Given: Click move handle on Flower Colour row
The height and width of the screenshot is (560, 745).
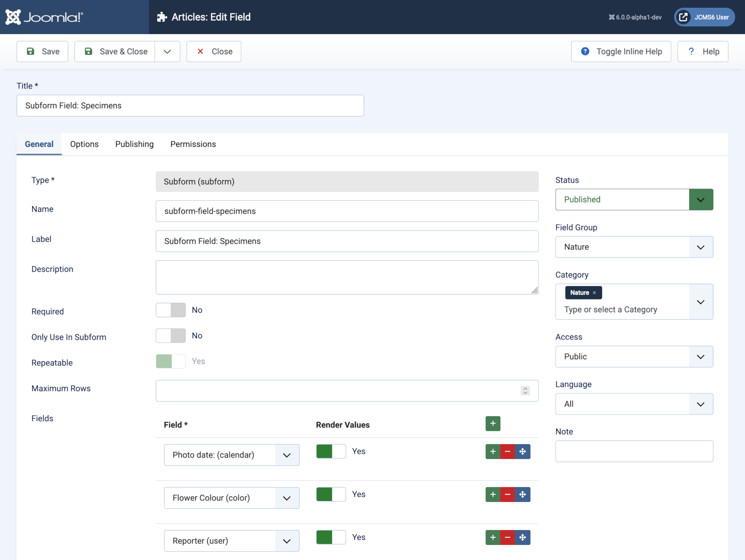Looking at the screenshot, I should pos(523,495).
